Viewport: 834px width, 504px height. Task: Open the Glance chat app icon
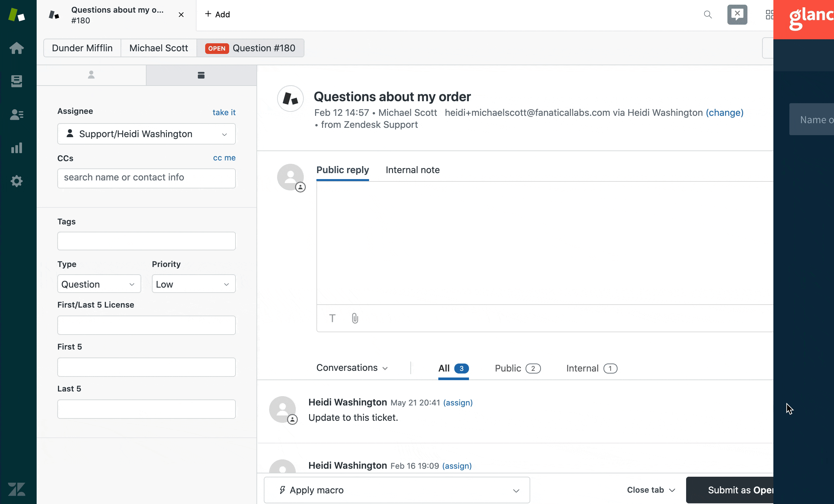(x=737, y=15)
